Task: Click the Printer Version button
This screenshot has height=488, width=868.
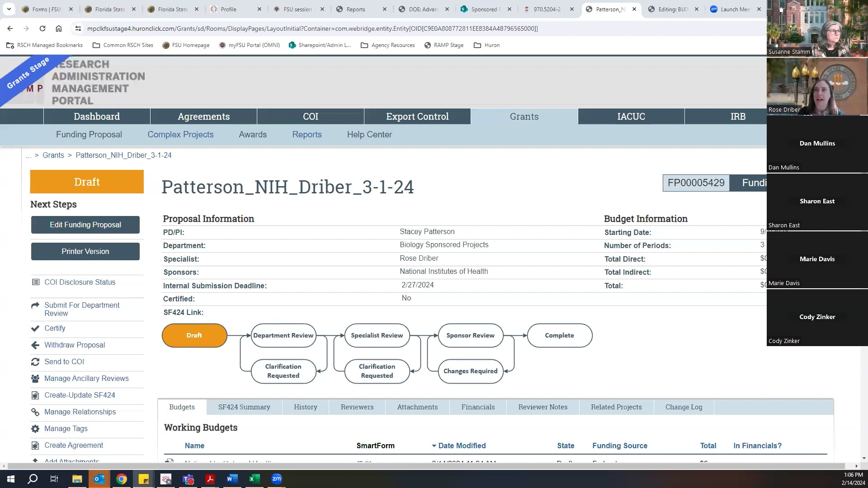Action: [x=85, y=252]
